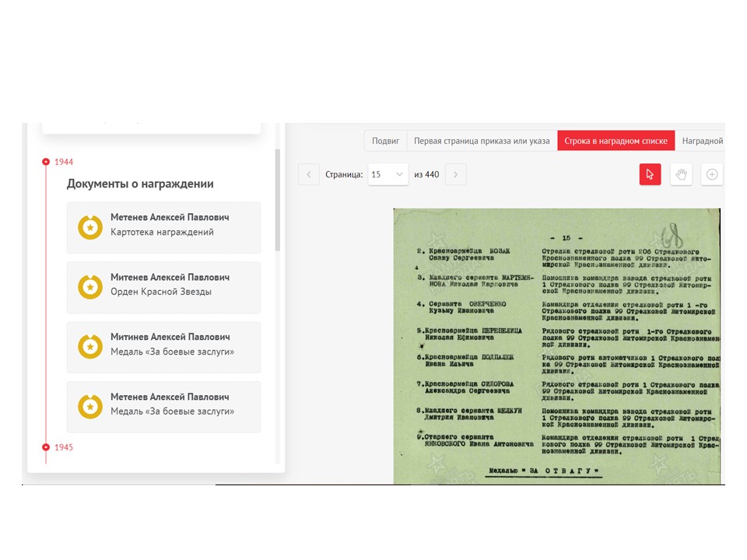747x560 pixels.
Task: Click the 1944 timeline marker
Action: (46, 162)
